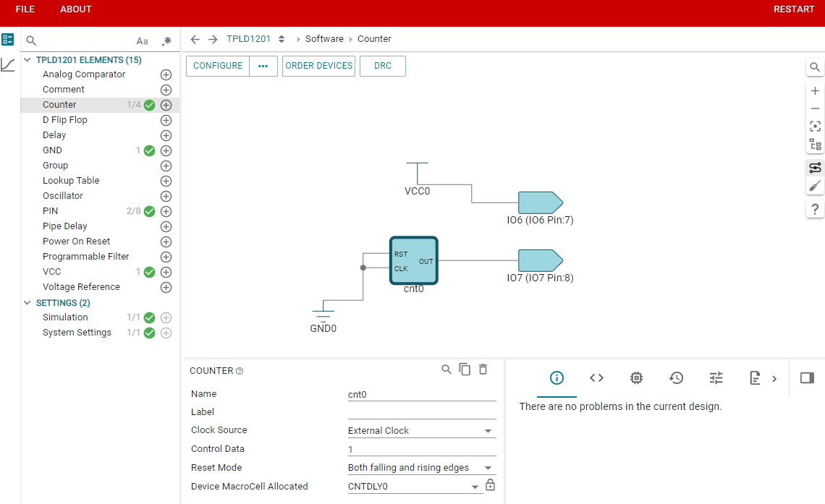Image resolution: width=825 pixels, height=504 pixels.
Task: Click the RESTART button
Action: [793, 9]
